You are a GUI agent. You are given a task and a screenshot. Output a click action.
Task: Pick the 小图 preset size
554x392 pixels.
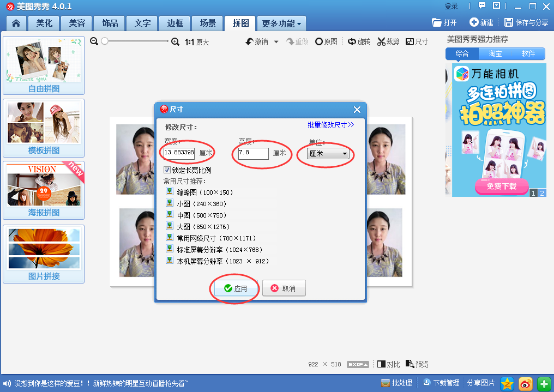(x=196, y=204)
